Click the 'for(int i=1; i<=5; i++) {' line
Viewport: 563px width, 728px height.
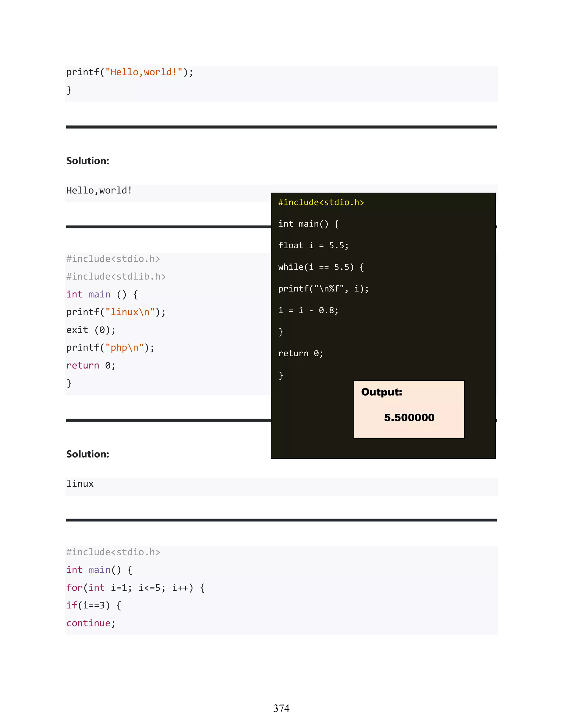coord(136,588)
